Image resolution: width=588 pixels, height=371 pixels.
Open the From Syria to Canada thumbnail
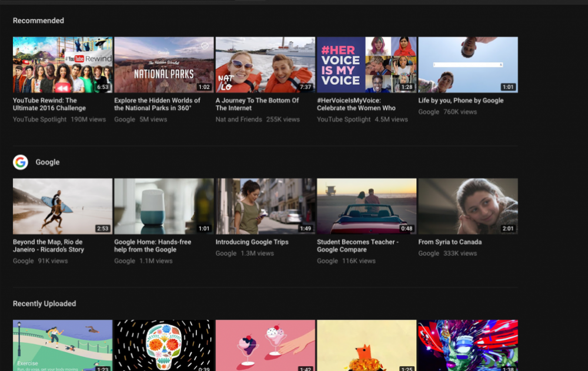[x=468, y=206]
